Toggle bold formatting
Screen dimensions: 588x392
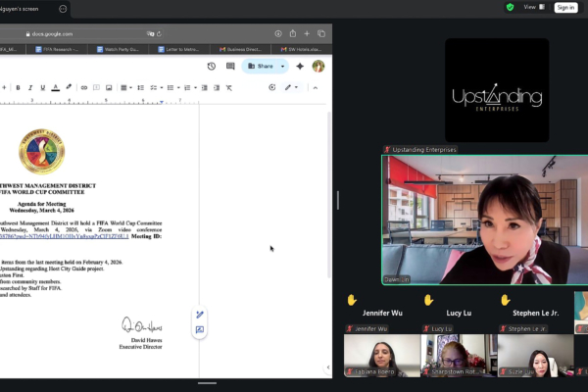18,87
